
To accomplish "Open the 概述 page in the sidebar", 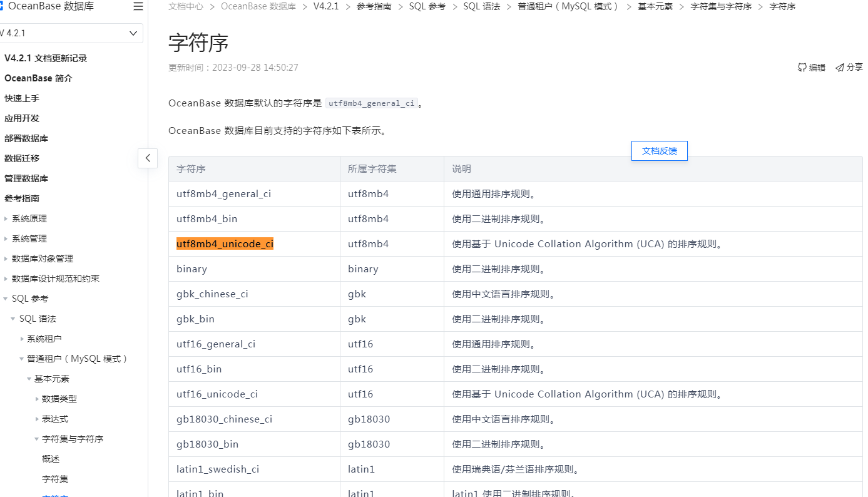I will (x=51, y=459).
